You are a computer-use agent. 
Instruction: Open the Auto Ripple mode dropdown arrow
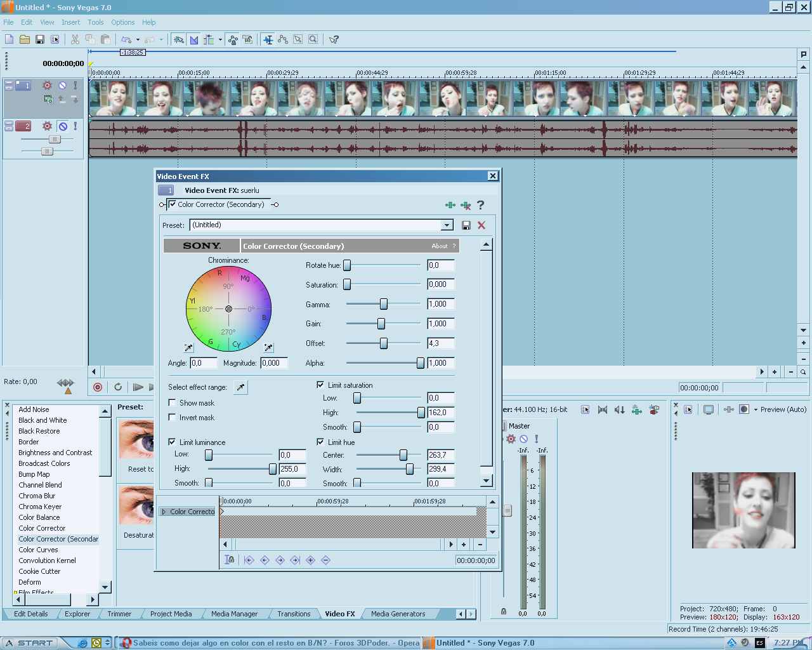220,39
